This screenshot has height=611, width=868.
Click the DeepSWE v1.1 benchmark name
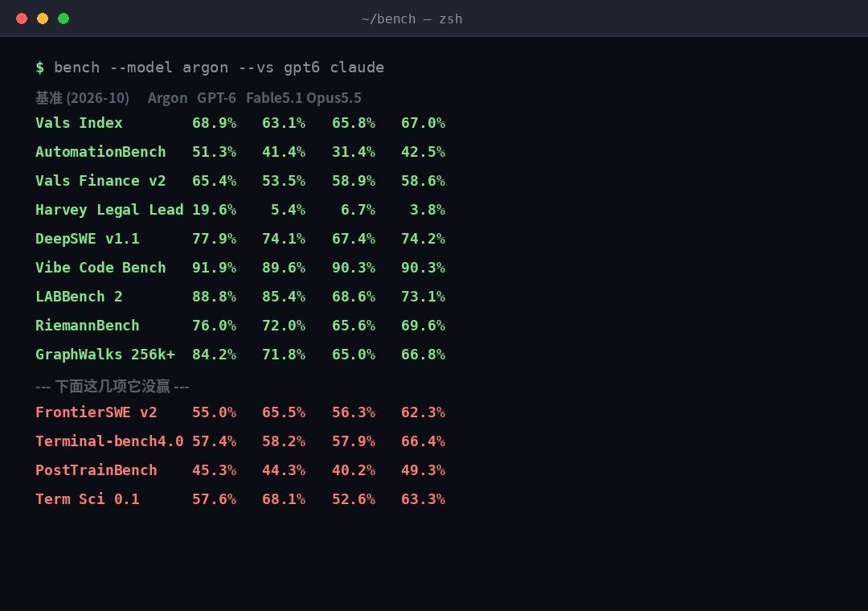(x=88, y=239)
